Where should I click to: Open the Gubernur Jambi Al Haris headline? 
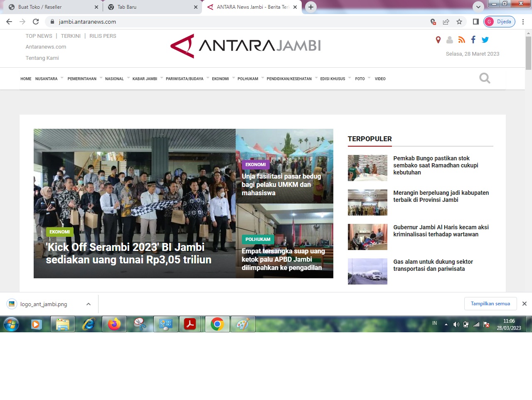pos(441,231)
